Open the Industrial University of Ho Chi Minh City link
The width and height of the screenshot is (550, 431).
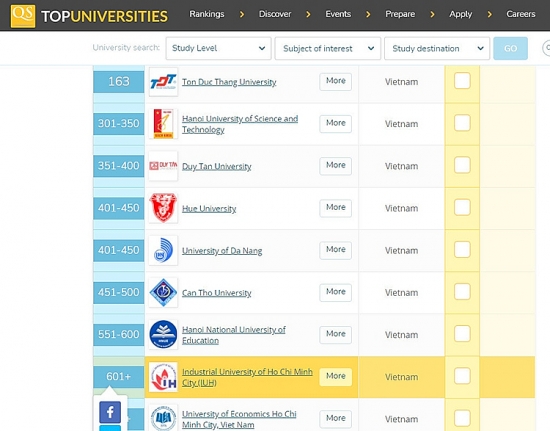tap(247, 377)
